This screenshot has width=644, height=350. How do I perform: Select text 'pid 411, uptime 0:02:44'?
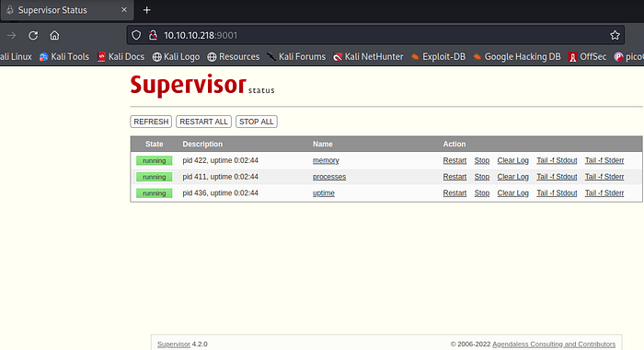(220, 177)
